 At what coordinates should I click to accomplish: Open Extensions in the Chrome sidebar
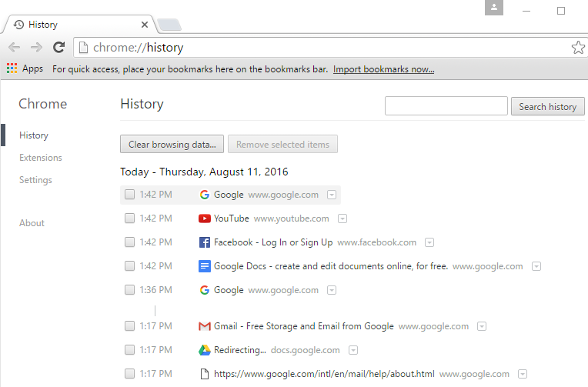point(41,158)
